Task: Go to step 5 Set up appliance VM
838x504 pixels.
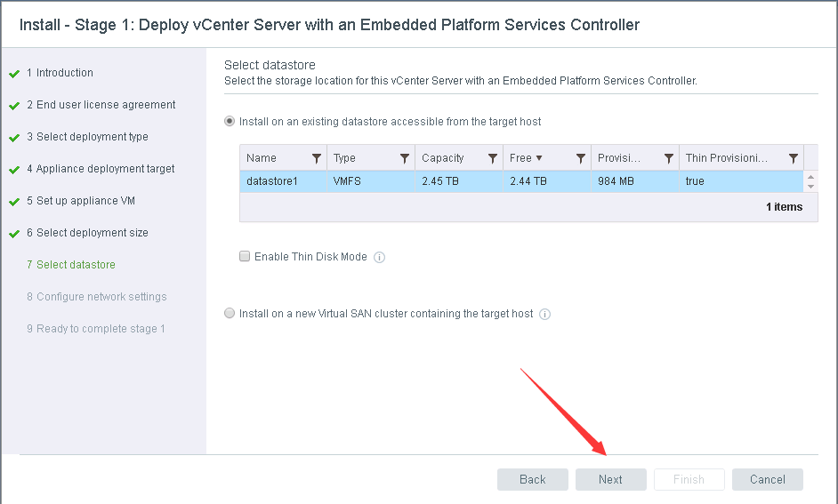Action: pos(81,201)
